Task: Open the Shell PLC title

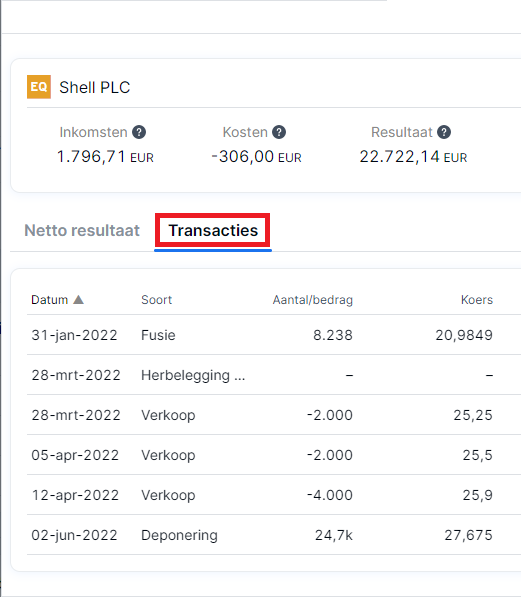Action: tap(94, 87)
